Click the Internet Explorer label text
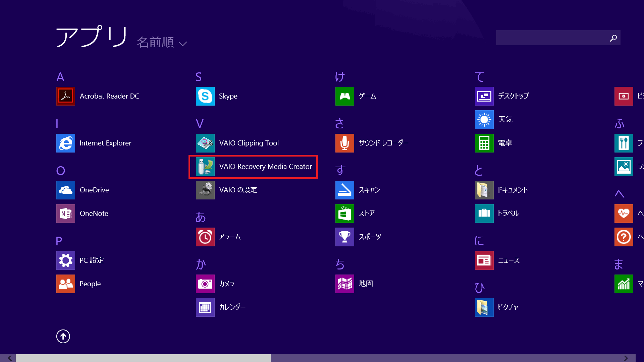 [x=105, y=143]
